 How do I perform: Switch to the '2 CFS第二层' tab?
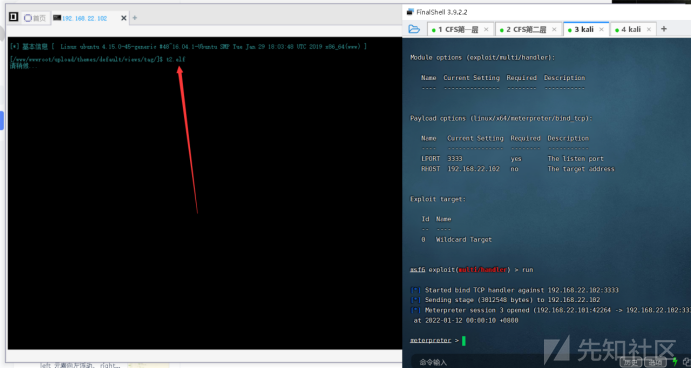(527, 30)
